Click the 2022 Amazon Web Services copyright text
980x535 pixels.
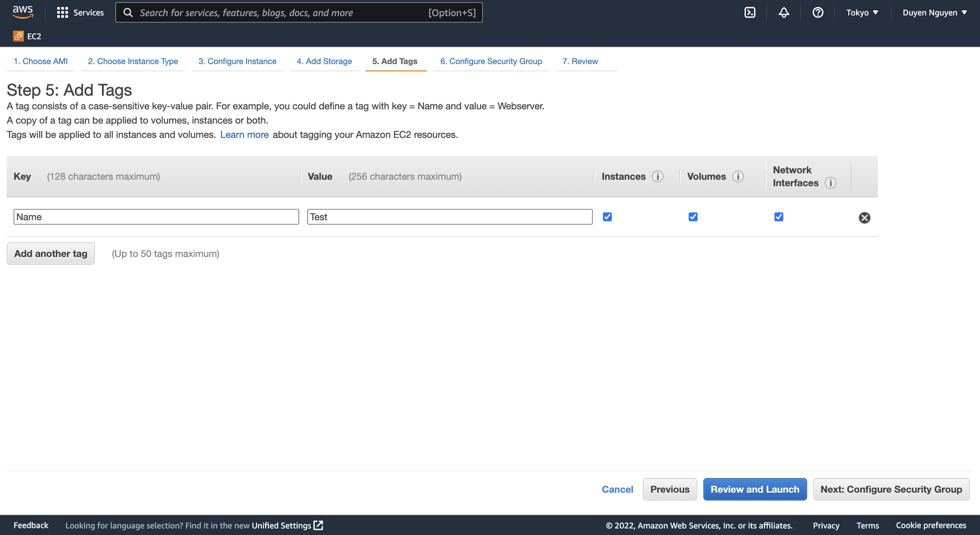(x=699, y=525)
